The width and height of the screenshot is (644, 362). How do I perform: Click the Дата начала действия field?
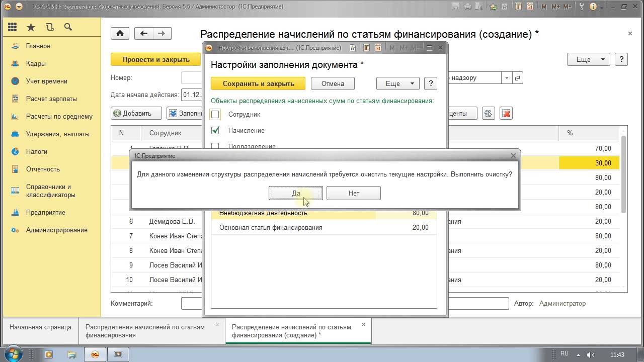(192, 95)
